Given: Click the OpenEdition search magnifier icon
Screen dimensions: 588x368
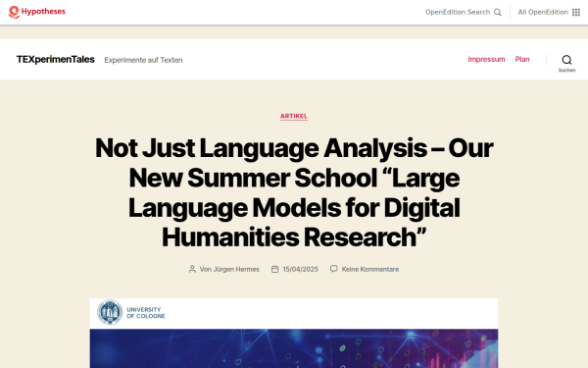Looking at the screenshot, I should [498, 13].
